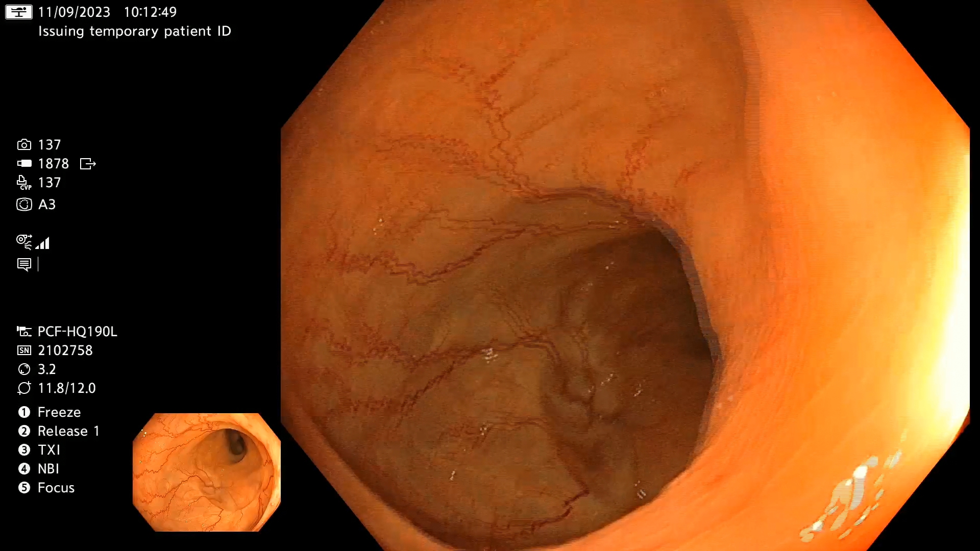Select the Freeze function label

pos(59,412)
